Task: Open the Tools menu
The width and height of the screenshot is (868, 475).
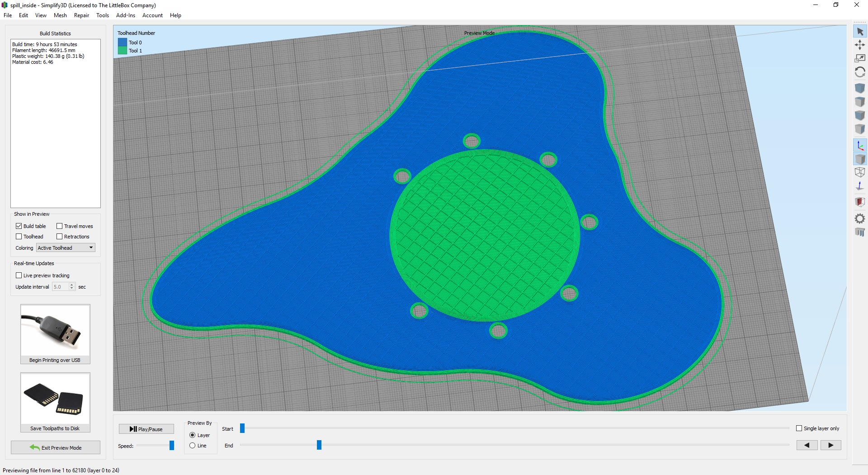Action: 103,15
